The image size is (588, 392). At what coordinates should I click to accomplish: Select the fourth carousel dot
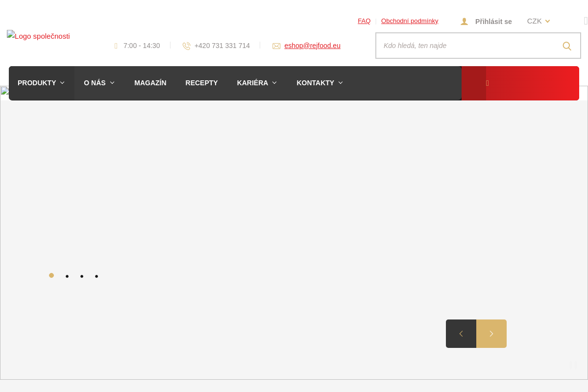point(97,276)
